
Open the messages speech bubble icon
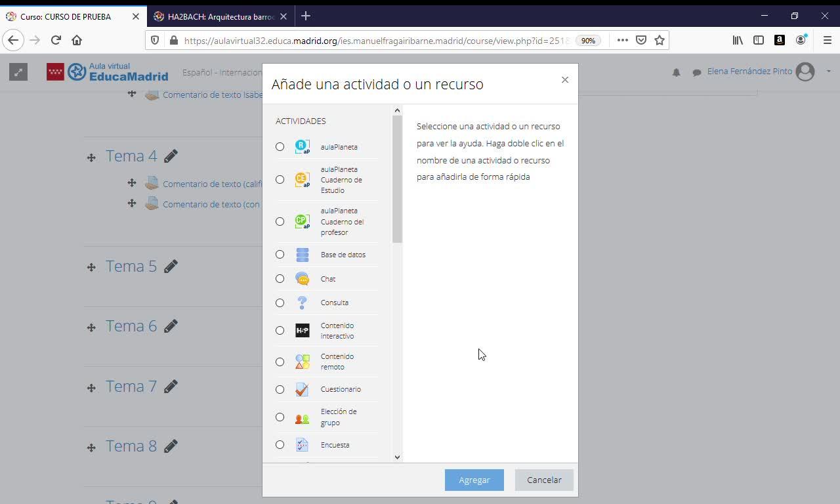(x=697, y=72)
